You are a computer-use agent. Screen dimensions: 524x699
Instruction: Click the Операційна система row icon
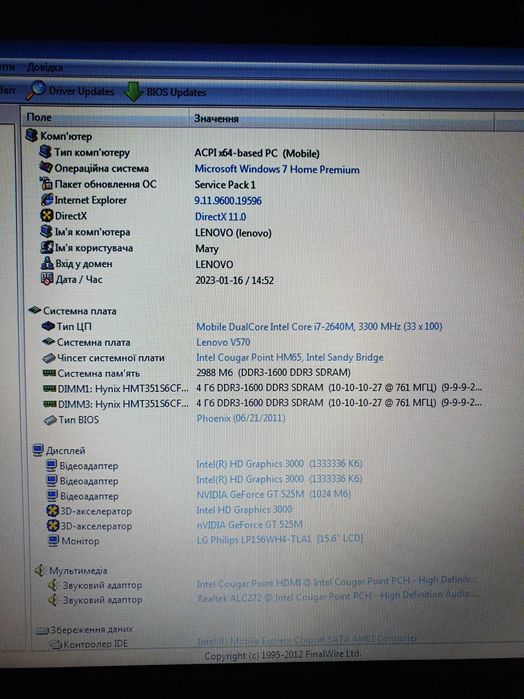coord(45,168)
